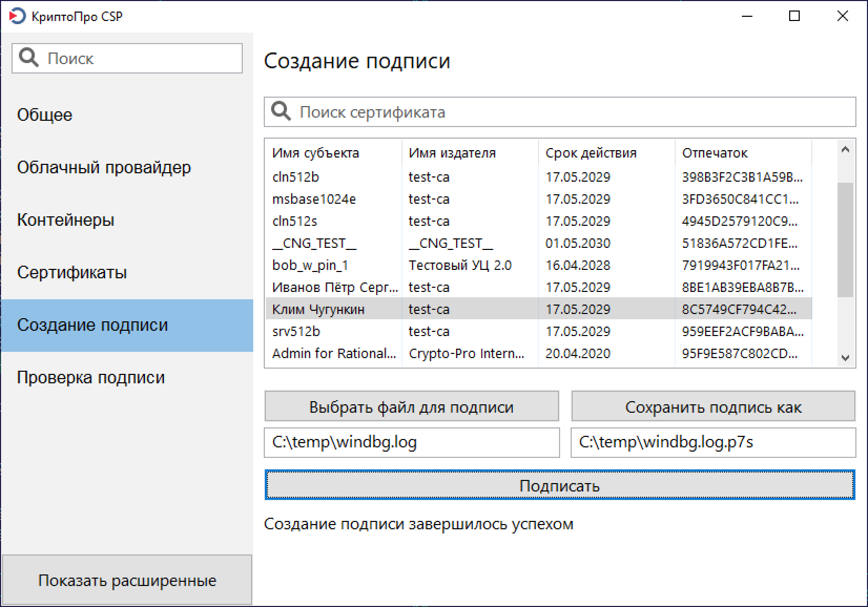Click Сохранить подпись как button
Image resolution: width=868 pixels, height=607 pixels.
[x=713, y=407]
